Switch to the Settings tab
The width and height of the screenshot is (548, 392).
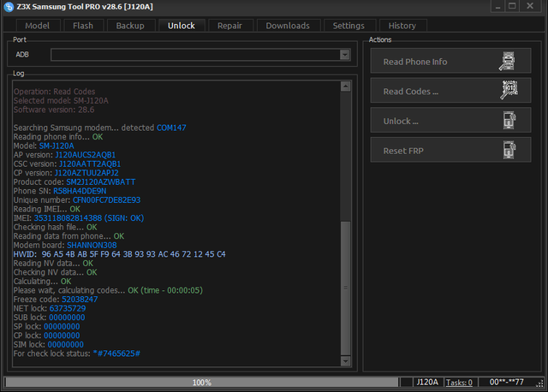tap(348, 26)
